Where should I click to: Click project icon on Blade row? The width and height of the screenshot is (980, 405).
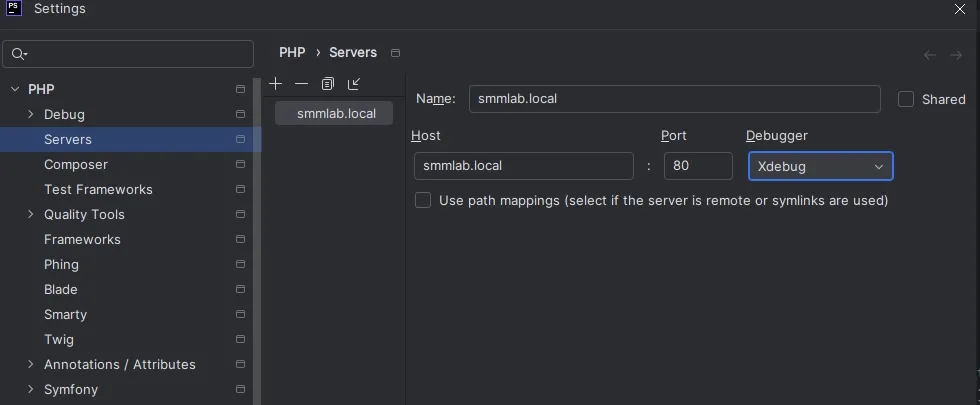pyautogui.click(x=240, y=289)
